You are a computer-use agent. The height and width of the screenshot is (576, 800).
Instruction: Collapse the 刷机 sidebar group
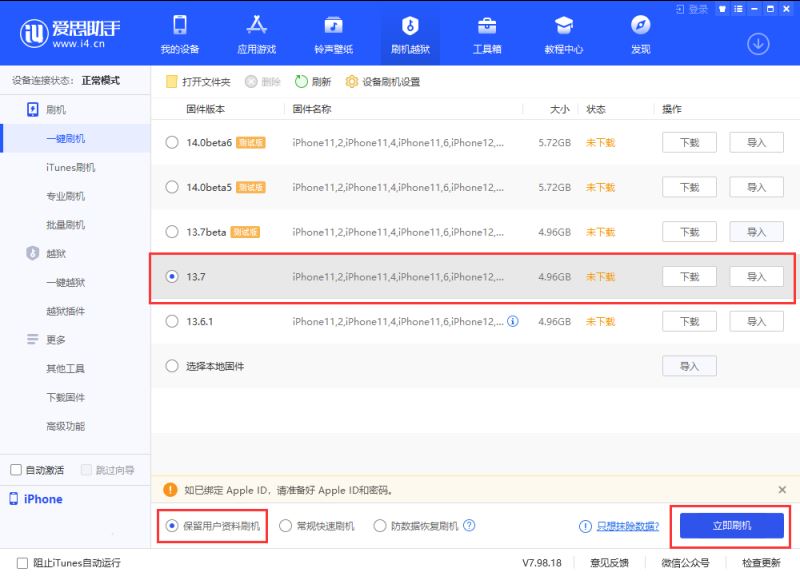tap(46, 109)
